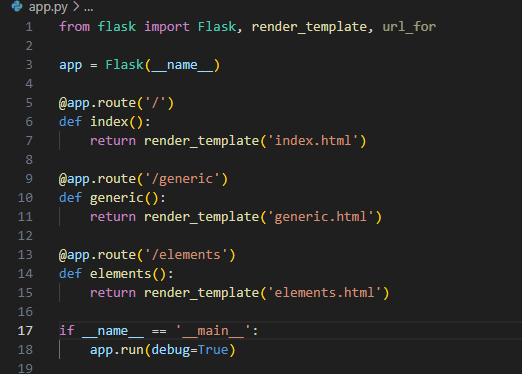The width and height of the screenshot is (522, 374).
Task: Click the '/' route string
Action: coord(155,103)
